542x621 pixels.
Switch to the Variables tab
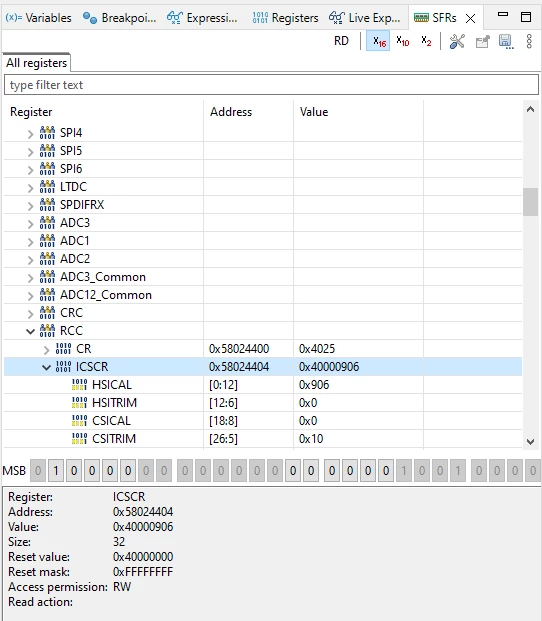coord(38,18)
